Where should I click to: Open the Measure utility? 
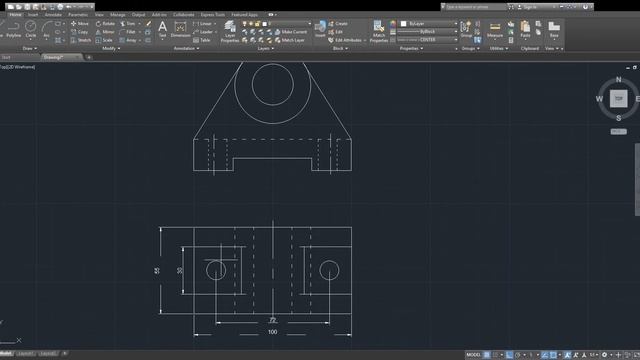495,30
